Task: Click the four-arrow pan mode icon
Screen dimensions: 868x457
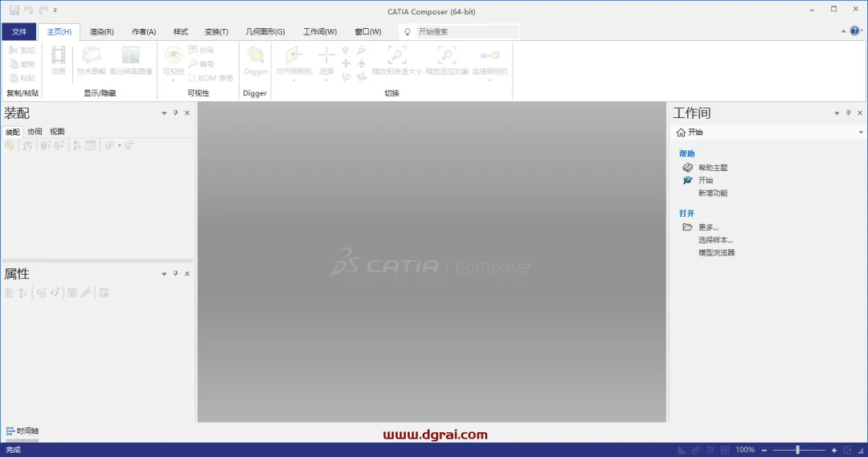Action: (346, 63)
